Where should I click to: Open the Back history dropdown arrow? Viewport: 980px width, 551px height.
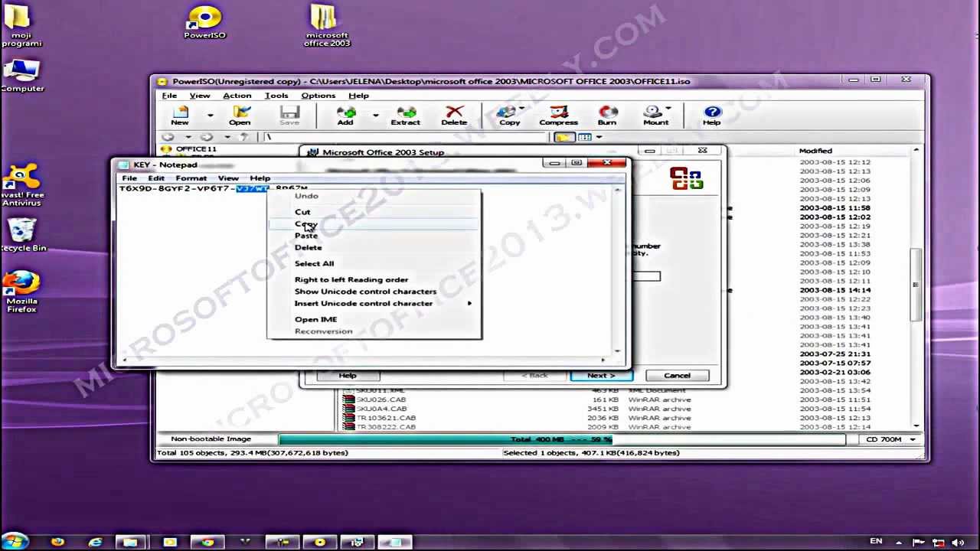pos(188,137)
